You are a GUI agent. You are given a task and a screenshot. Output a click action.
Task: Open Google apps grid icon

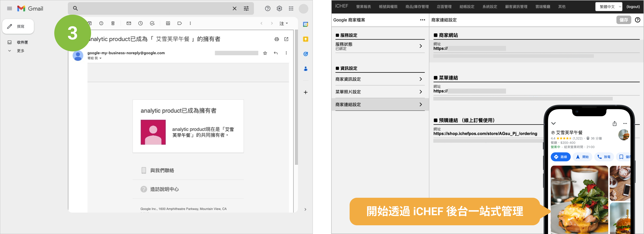(291, 8)
